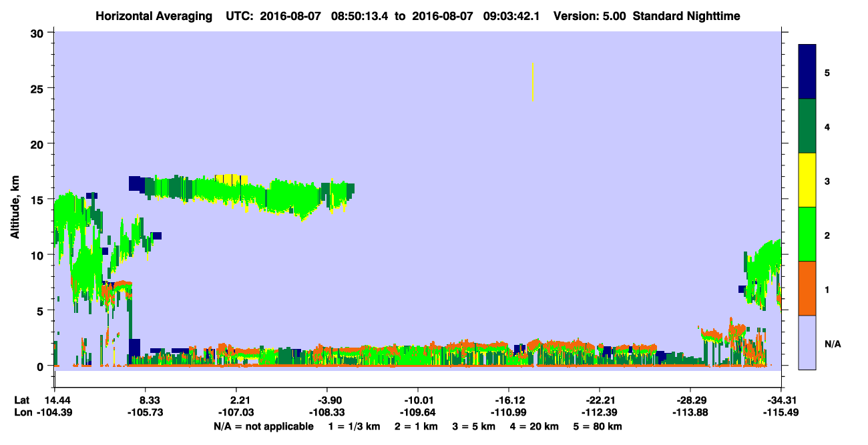Select the orange colorbar segment labeled 1
The width and height of the screenshot is (868, 445).
807,288
